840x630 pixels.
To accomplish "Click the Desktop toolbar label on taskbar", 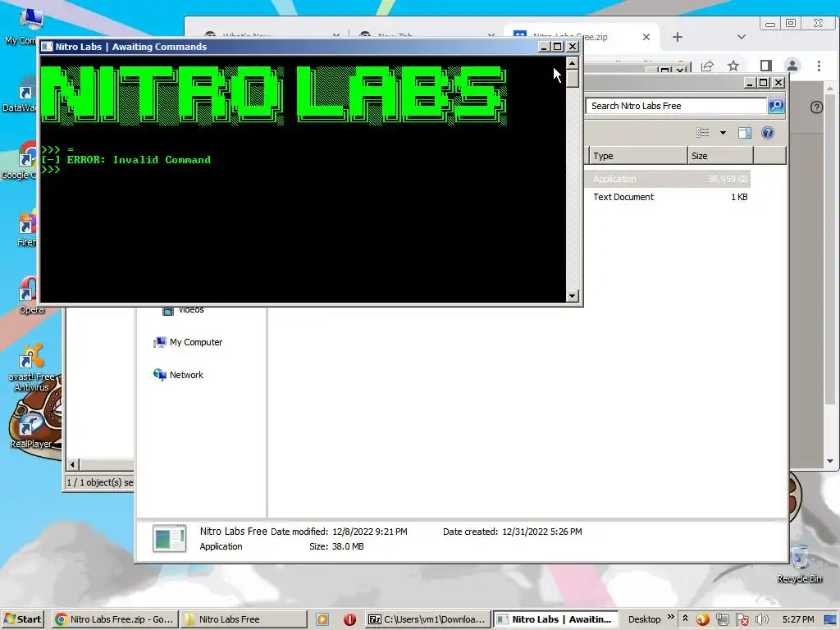I will (x=644, y=619).
